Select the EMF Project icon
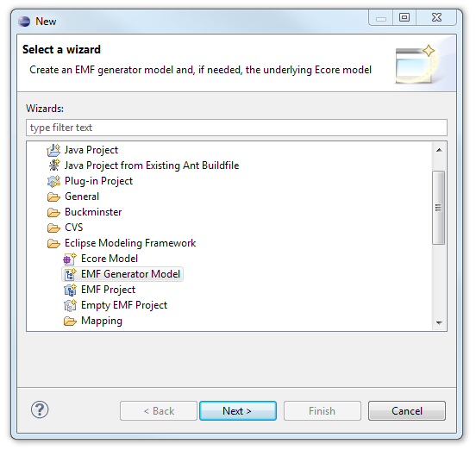 coord(70,290)
